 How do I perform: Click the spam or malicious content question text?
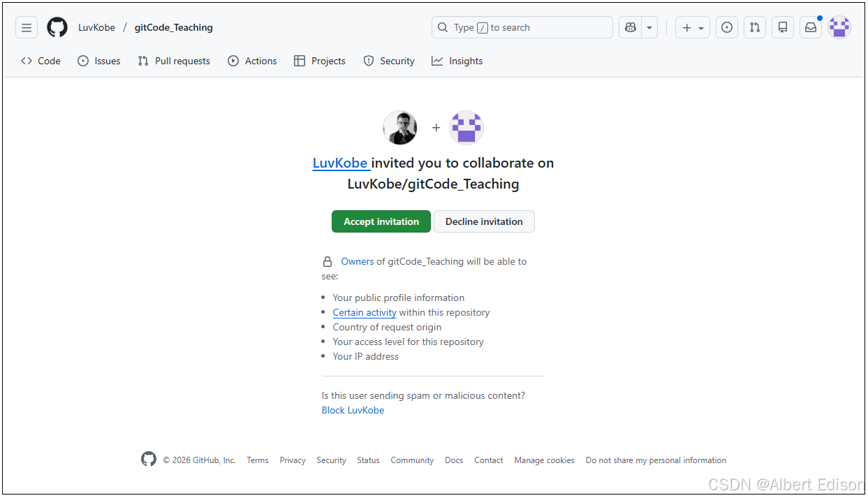pos(423,396)
